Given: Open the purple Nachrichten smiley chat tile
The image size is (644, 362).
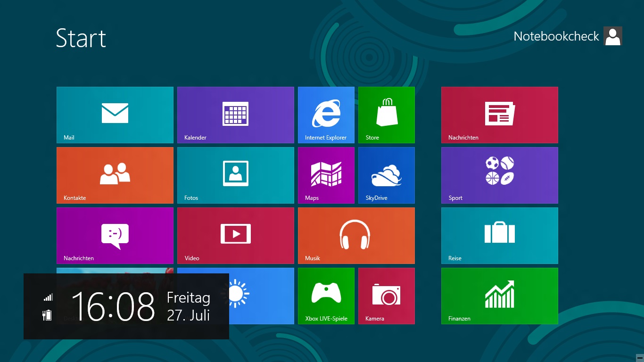Looking at the screenshot, I should pyautogui.click(x=115, y=236).
